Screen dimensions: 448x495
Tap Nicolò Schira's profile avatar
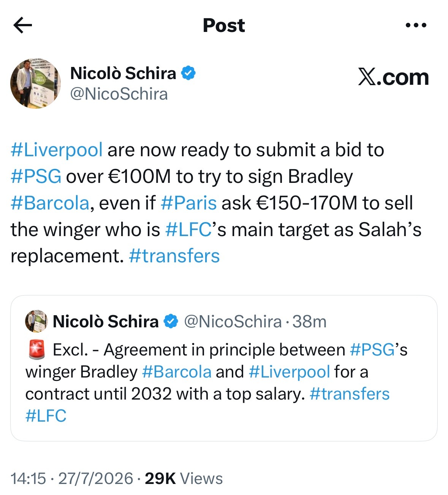tap(35, 83)
